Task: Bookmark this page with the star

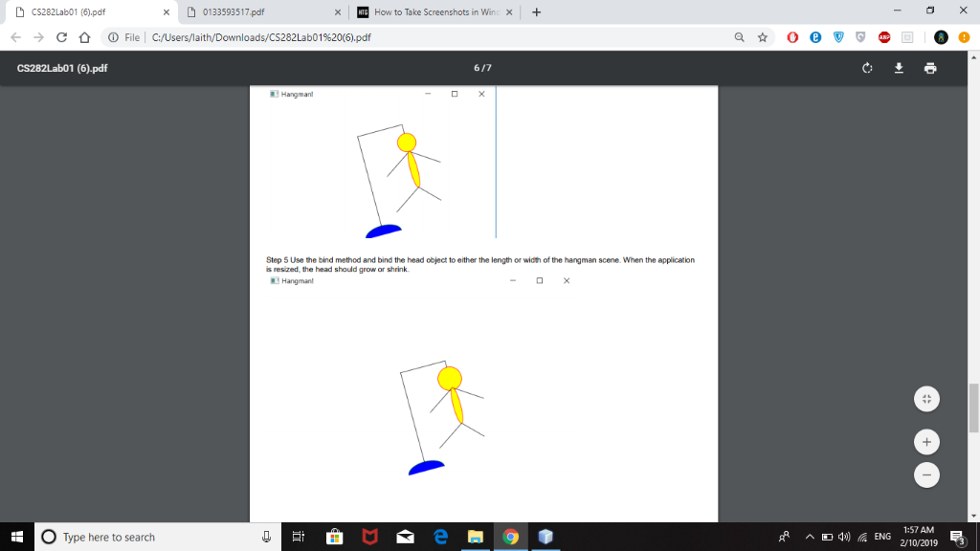Action: point(763,37)
